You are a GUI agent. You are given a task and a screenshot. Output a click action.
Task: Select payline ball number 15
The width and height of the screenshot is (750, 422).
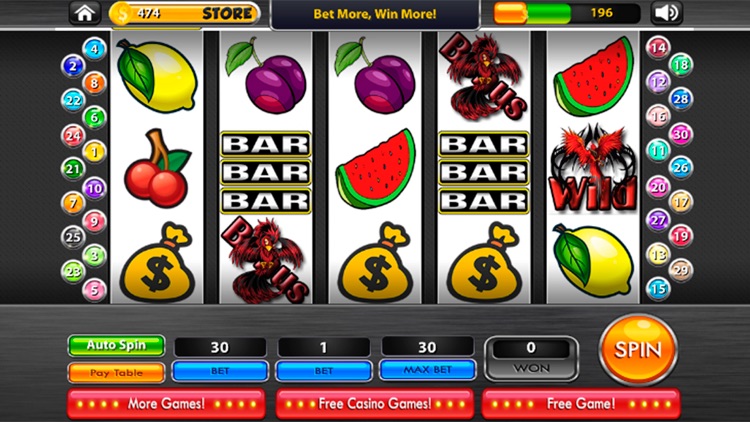[658, 289]
